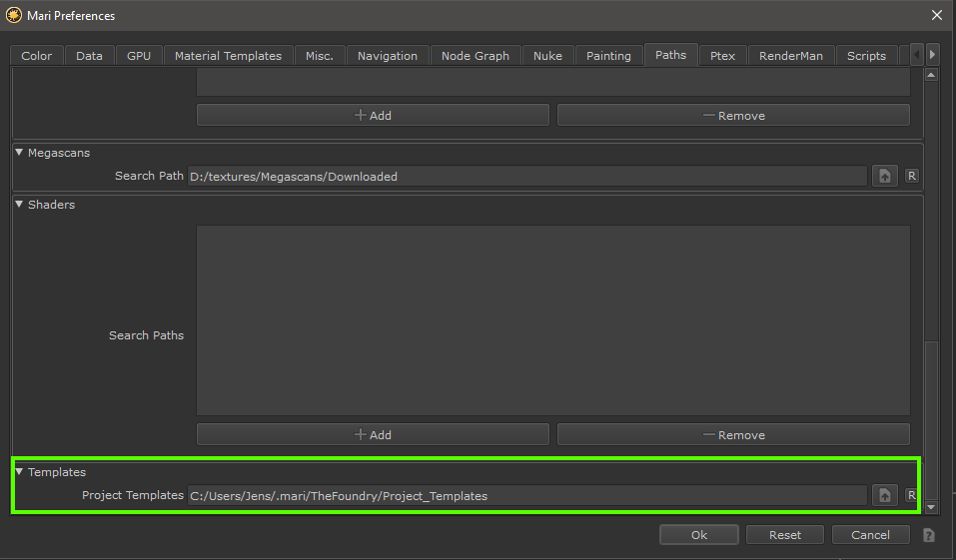Click the Mari logo in title bar
956x560 pixels.
(x=14, y=15)
